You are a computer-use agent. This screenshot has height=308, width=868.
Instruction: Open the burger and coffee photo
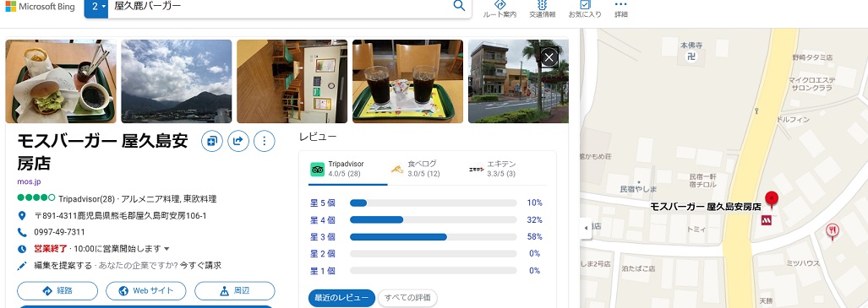[61, 81]
